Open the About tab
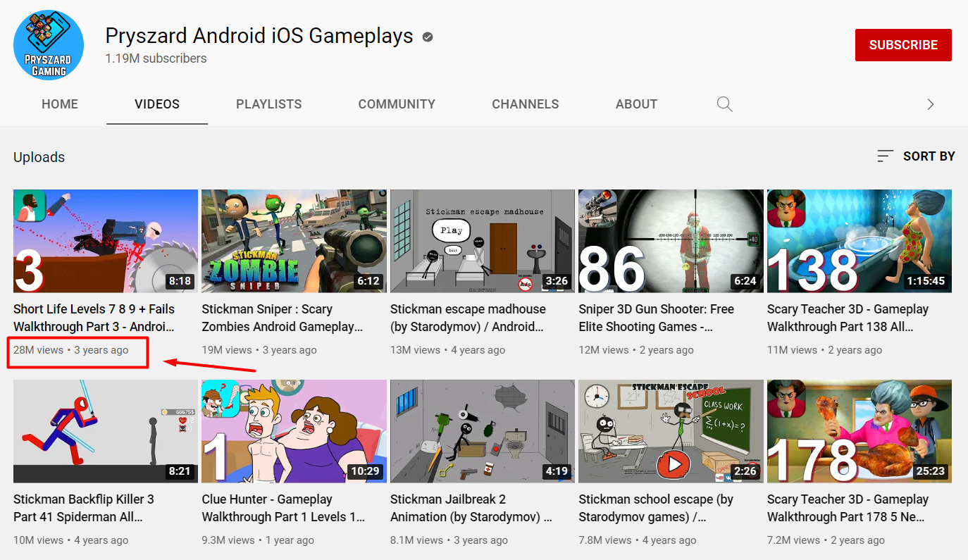 pyautogui.click(x=636, y=104)
